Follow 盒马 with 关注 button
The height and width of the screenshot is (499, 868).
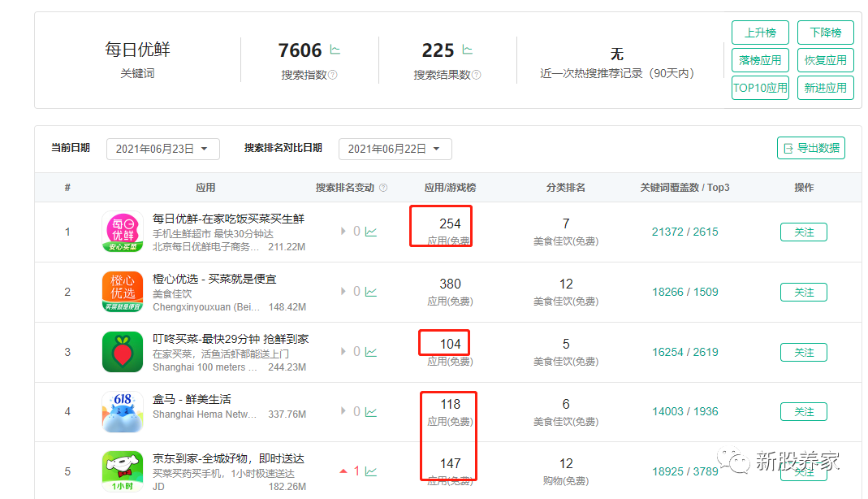[x=804, y=412]
